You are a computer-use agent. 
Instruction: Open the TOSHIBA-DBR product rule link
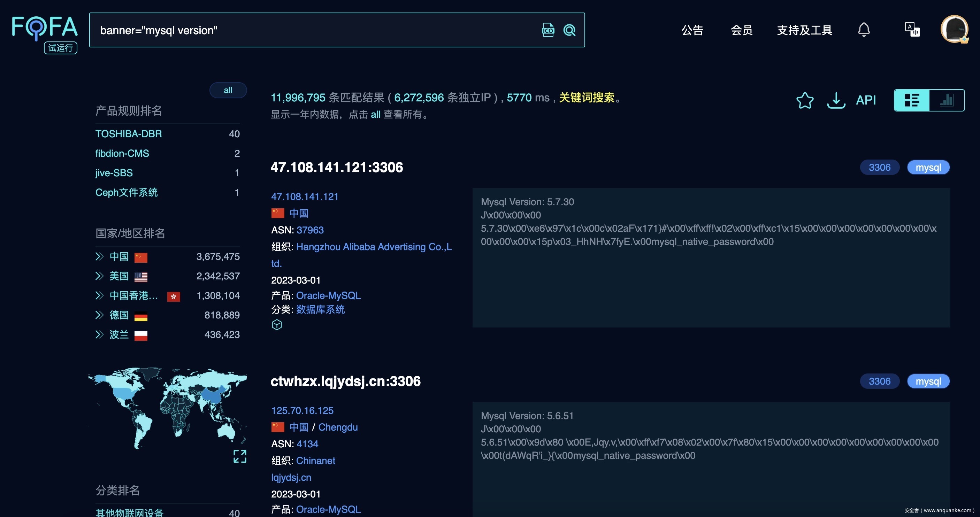point(129,134)
